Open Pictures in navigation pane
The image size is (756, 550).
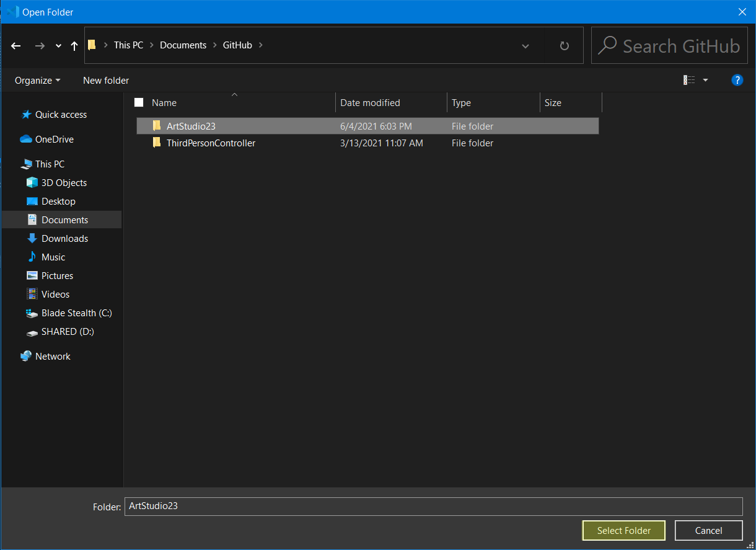click(57, 275)
